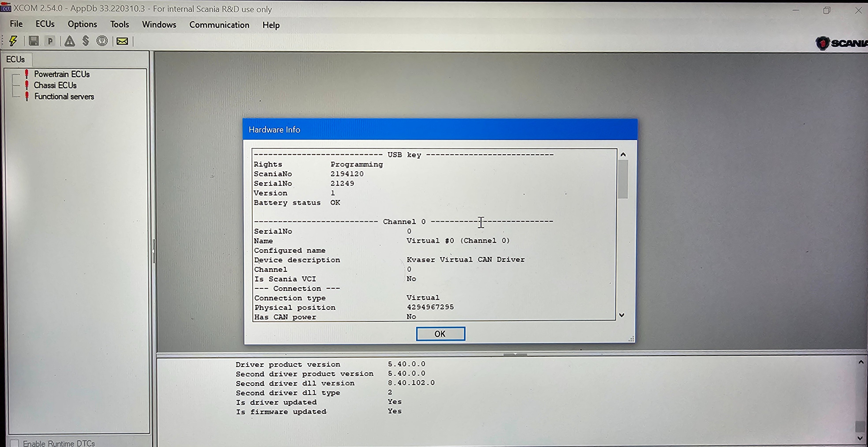
Task: Click the 'Second driver dll version' line
Action: 335,383
